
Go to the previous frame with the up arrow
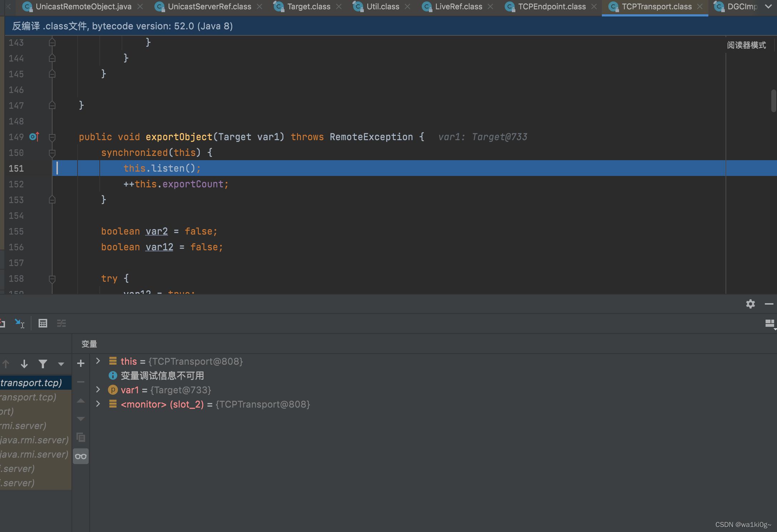pos(6,364)
